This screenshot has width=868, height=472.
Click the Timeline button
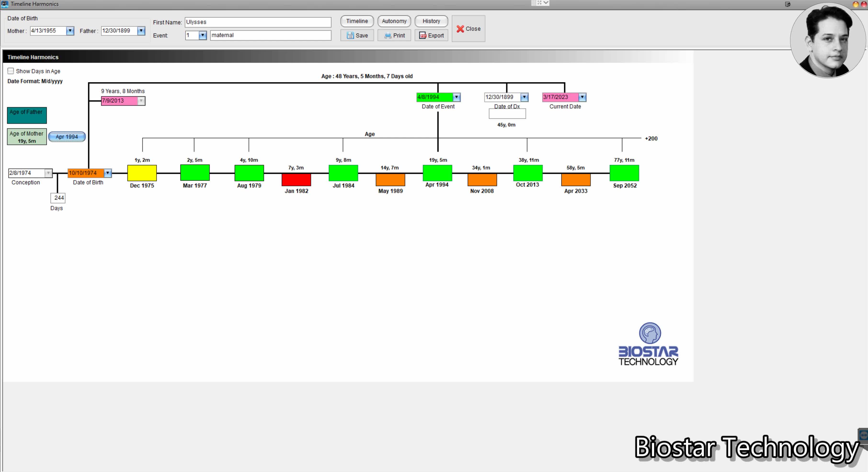pos(357,21)
